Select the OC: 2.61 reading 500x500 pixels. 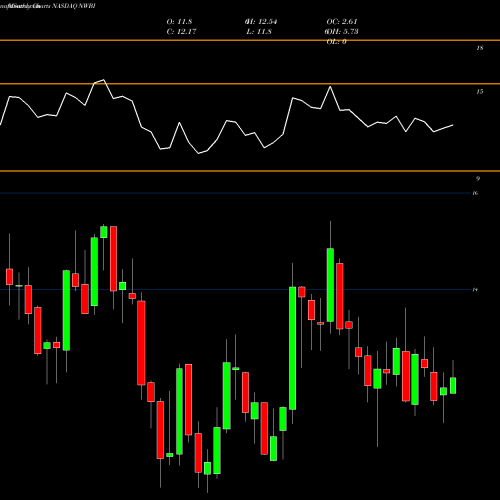[x=342, y=22]
